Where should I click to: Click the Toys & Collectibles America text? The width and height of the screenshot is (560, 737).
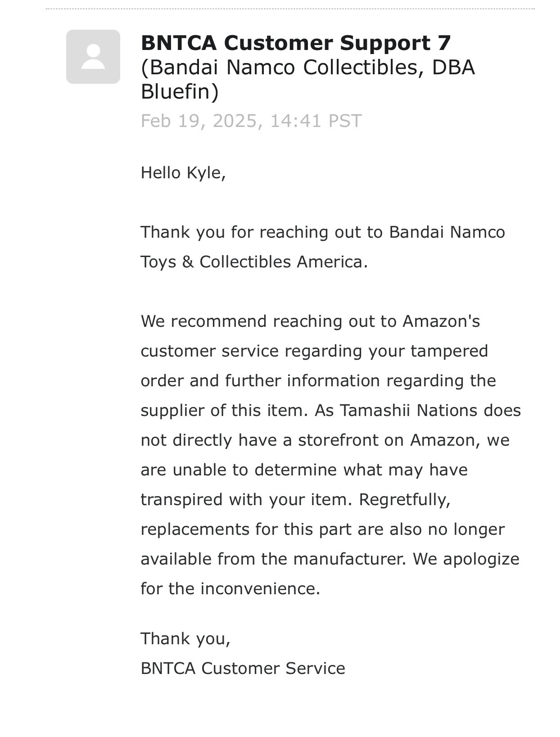pos(254,262)
